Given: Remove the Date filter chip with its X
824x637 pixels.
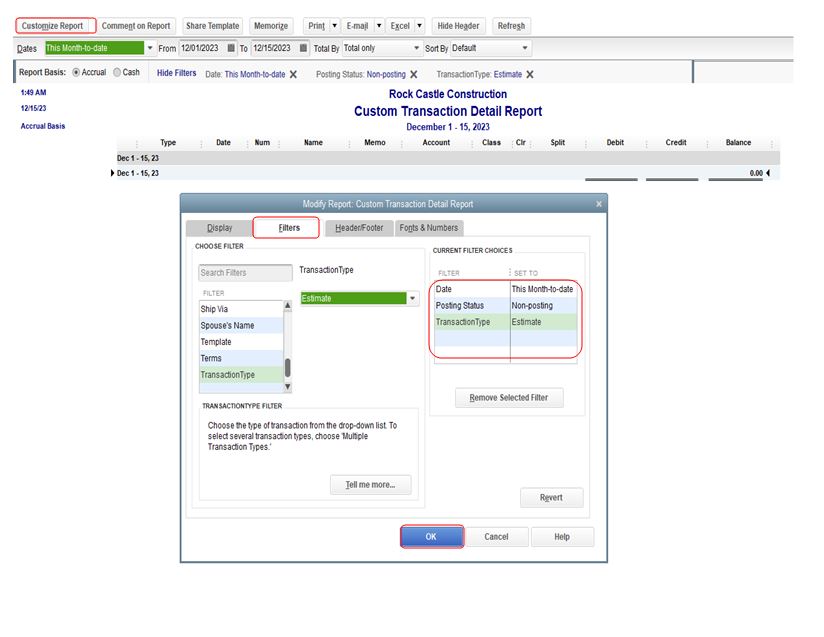Looking at the screenshot, I should [291, 73].
